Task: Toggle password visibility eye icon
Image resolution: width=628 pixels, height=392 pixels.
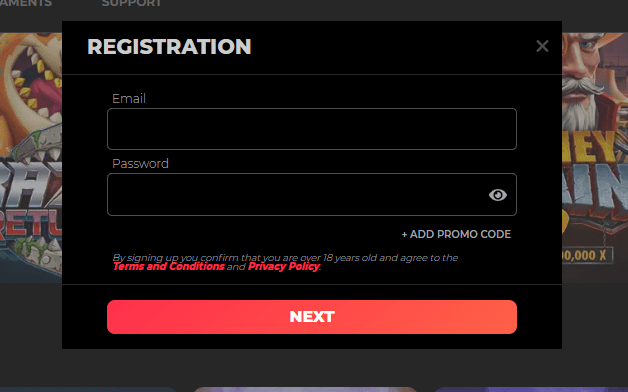Action: tap(498, 195)
